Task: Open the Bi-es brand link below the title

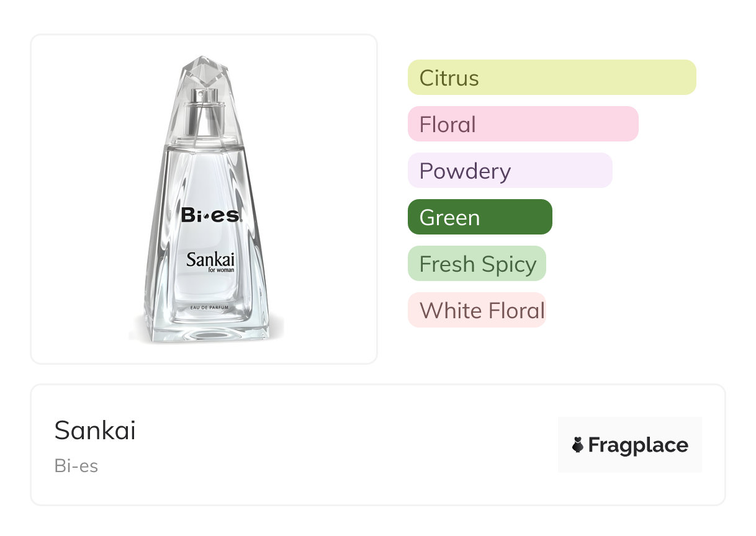Action: pos(76,466)
